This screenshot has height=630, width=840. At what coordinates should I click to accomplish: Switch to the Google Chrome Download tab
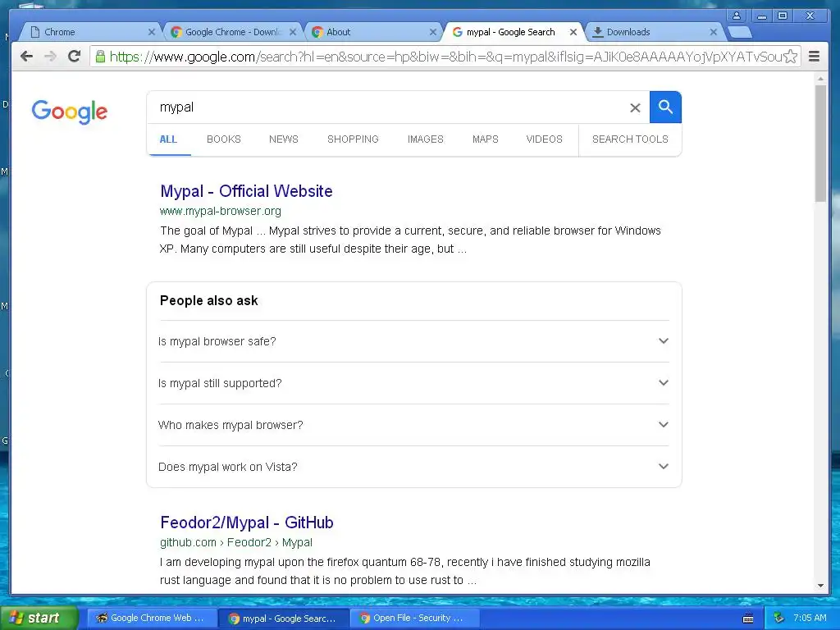point(231,32)
